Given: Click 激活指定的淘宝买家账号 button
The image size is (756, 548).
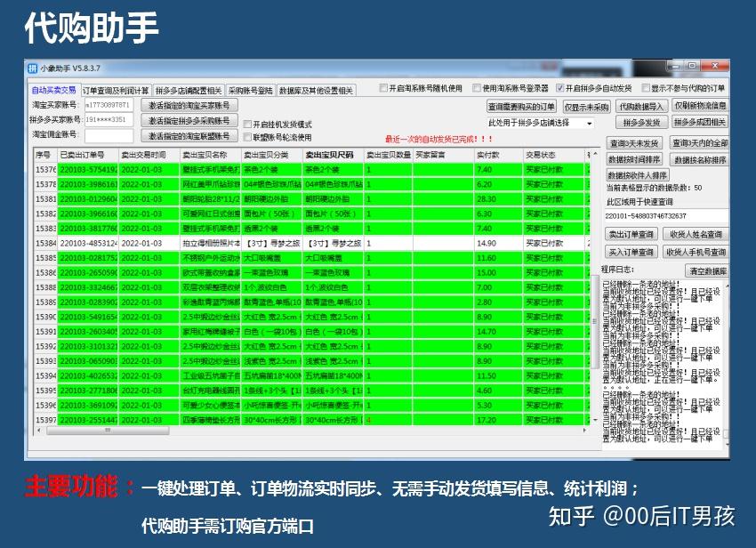Looking at the screenshot, I should 189,105.
